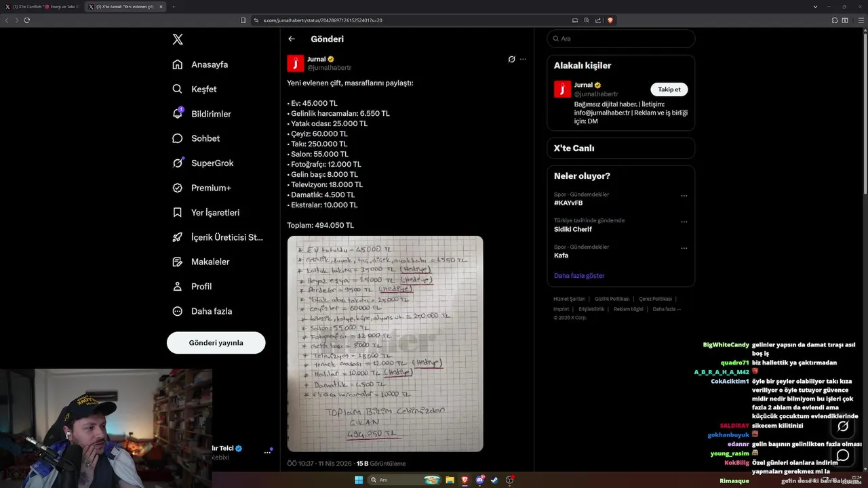This screenshot has height=488, width=868.
Task: Click Brave shields icon in address bar
Action: 610,20
